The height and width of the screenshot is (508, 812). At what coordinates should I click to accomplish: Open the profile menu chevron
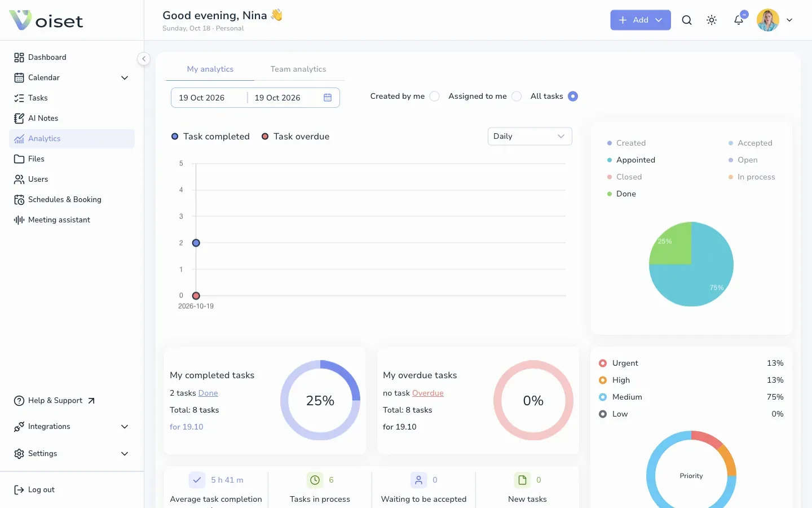tap(789, 20)
